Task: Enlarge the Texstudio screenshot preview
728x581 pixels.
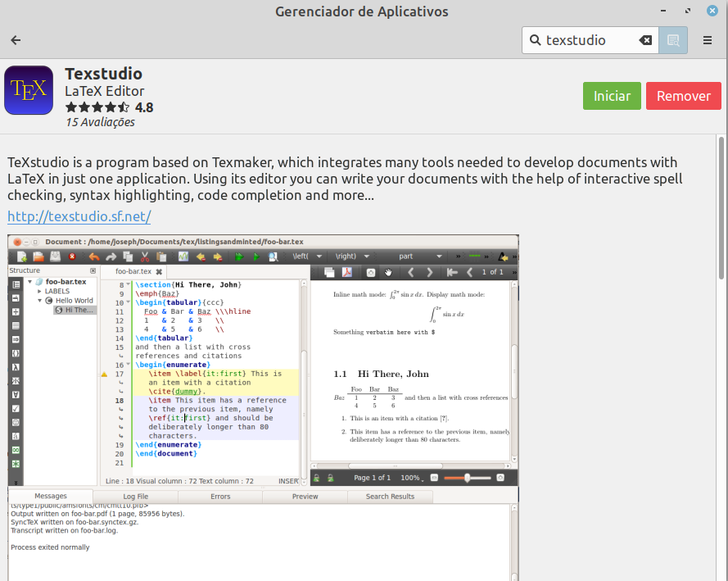Action: tap(263, 407)
